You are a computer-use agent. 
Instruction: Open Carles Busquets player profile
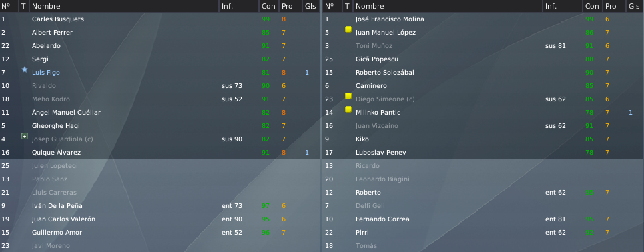[58, 19]
